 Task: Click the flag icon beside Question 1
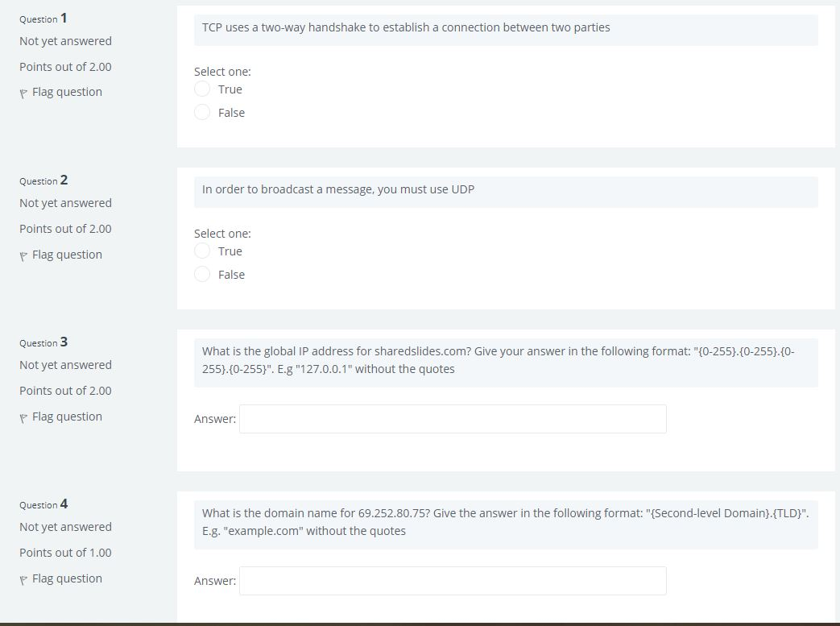[24, 92]
